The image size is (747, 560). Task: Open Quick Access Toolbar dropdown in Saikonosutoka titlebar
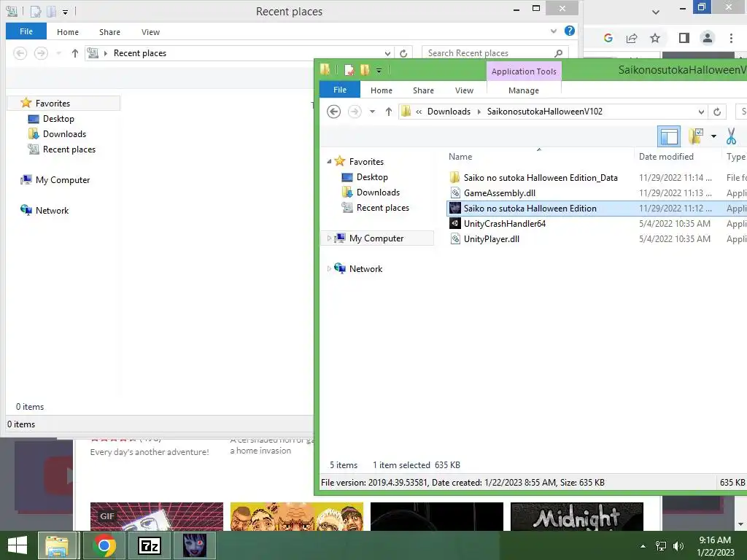pyautogui.click(x=379, y=71)
